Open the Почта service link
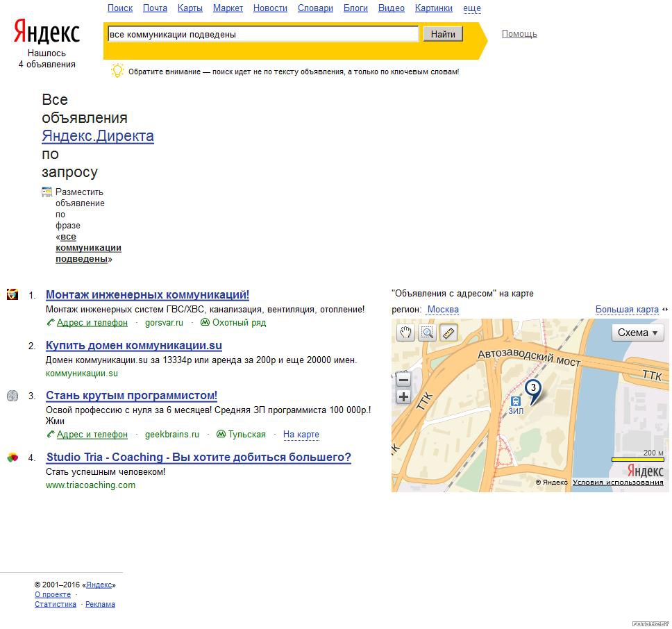672x629 pixels. (155, 8)
